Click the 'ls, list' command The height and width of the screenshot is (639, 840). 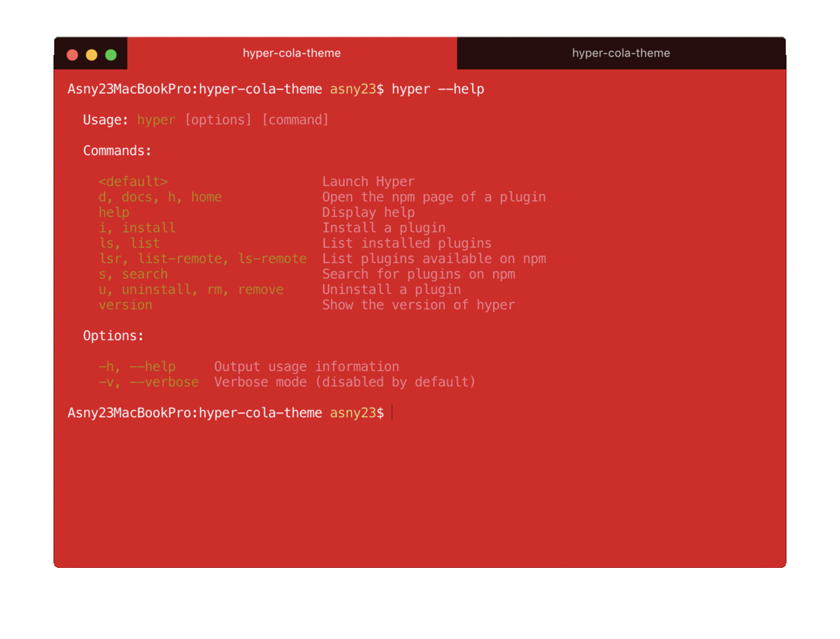[129, 243]
